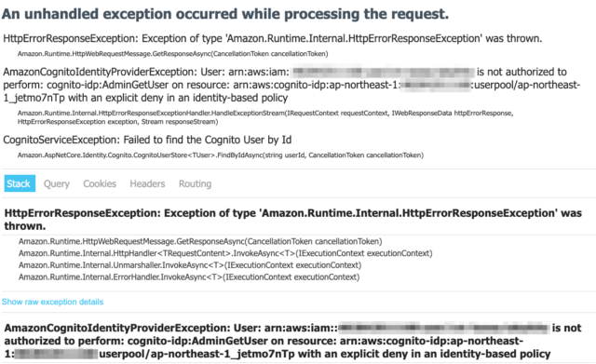Expand the Unmarshaller InvokeAsync stack frame
Screen dimensions: 596x364
[x=190, y=264]
